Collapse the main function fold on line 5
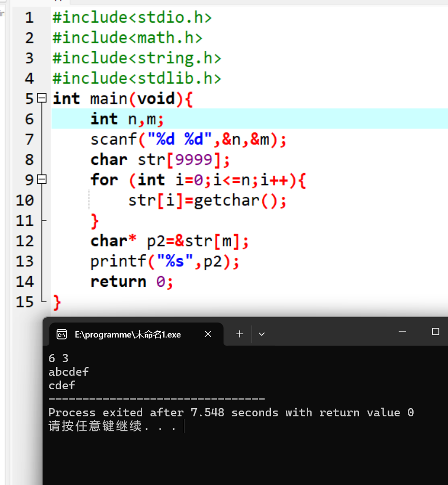Screen dimensions: 448x485 [42, 98]
